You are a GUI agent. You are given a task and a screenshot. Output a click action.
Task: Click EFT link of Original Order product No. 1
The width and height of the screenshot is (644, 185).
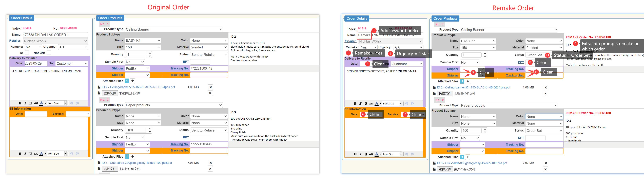pos(186,62)
